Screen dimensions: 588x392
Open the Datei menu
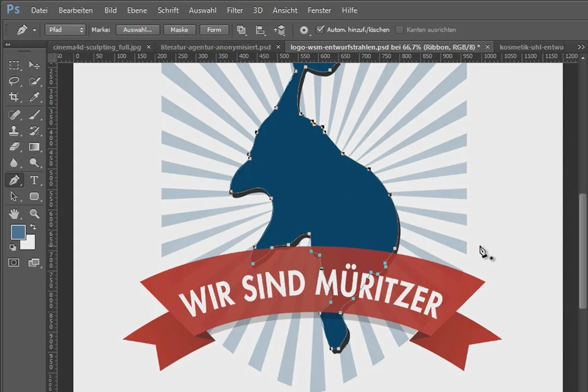point(40,10)
